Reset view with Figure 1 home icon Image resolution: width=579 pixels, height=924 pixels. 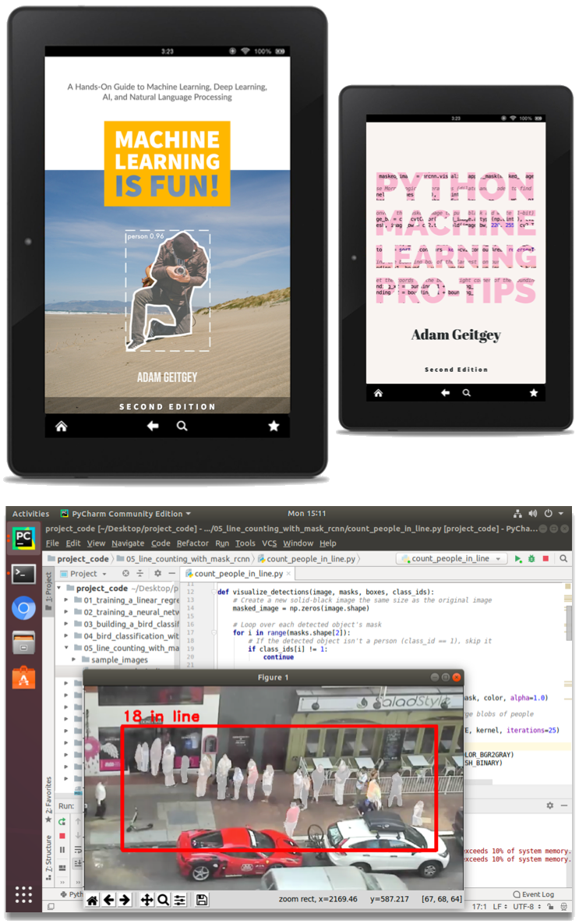tap(93, 900)
